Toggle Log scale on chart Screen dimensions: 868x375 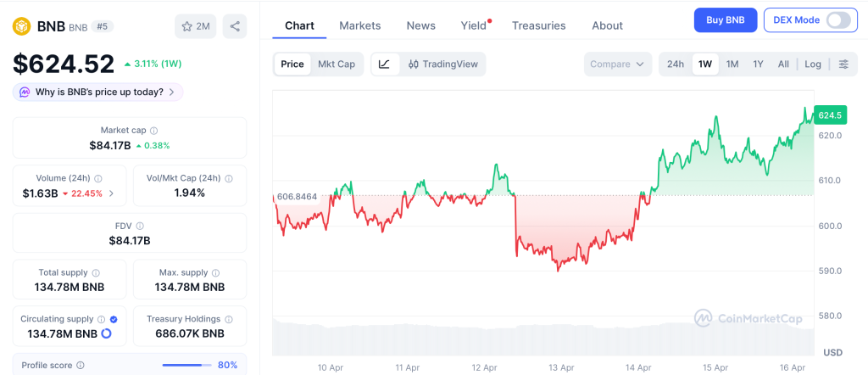click(813, 64)
